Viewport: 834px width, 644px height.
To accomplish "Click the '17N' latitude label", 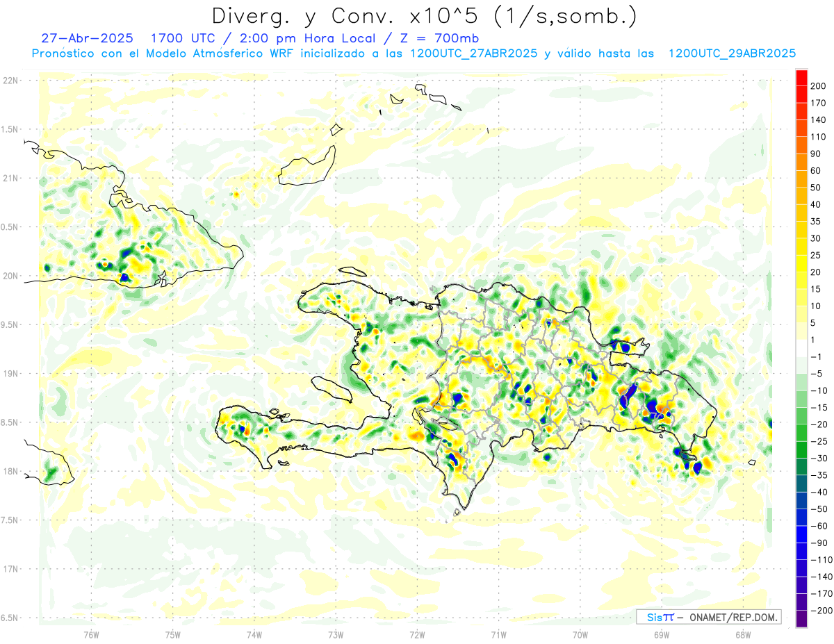I will (x=10, y=569).
